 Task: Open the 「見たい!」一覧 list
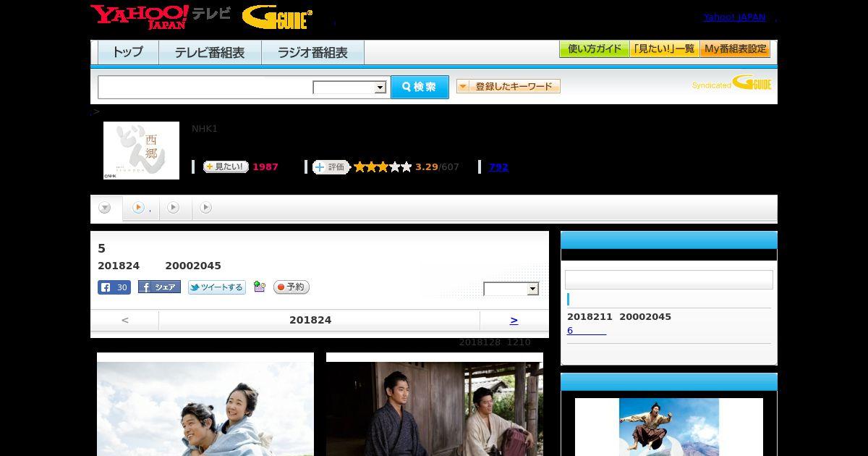coord(664,49)
